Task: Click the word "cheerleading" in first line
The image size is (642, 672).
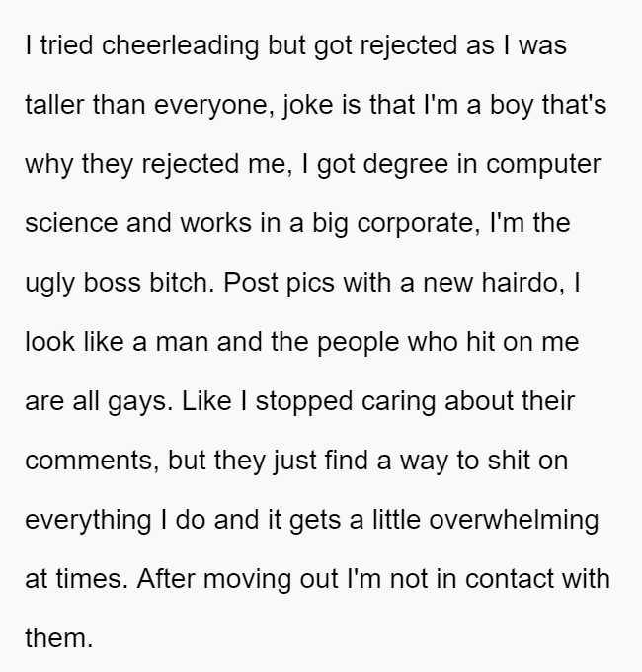Action: pos(180,45)
